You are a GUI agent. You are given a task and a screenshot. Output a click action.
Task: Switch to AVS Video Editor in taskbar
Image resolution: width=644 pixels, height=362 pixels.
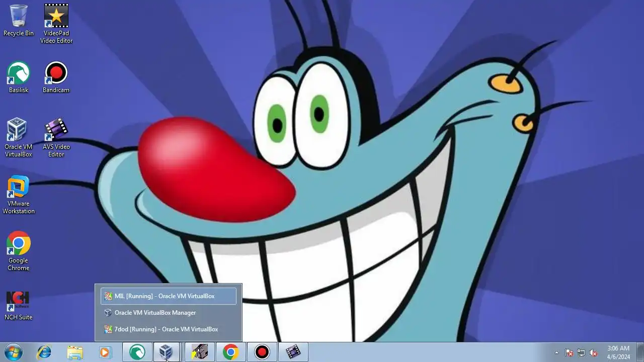coord(293,352)
